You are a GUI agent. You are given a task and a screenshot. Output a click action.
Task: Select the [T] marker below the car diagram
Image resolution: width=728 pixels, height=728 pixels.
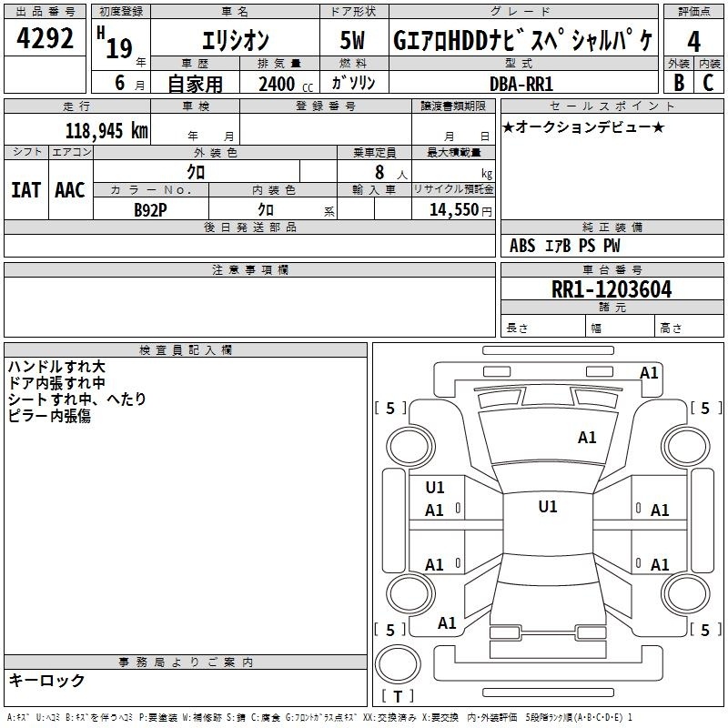point(398,696)
